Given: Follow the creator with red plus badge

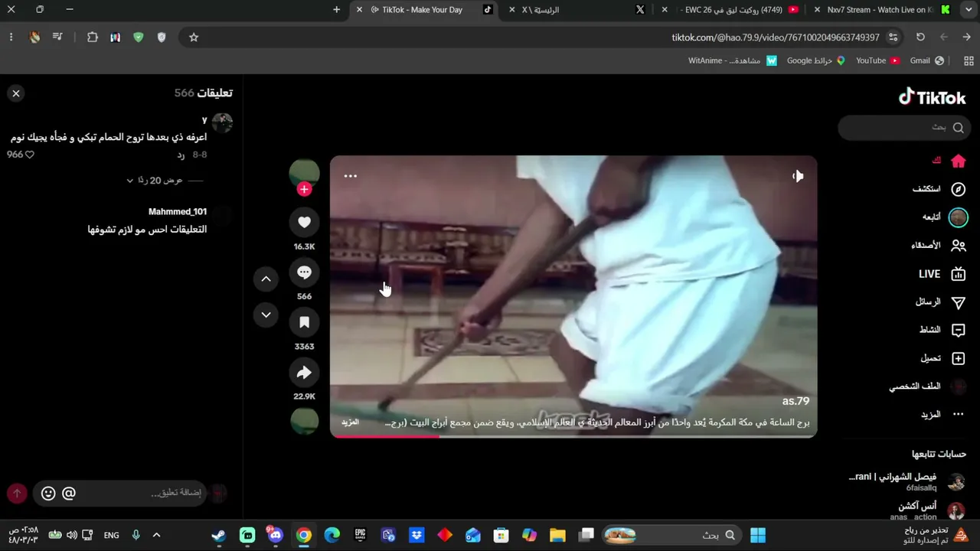Looking at the screenshot, I should tap(304, 189).
